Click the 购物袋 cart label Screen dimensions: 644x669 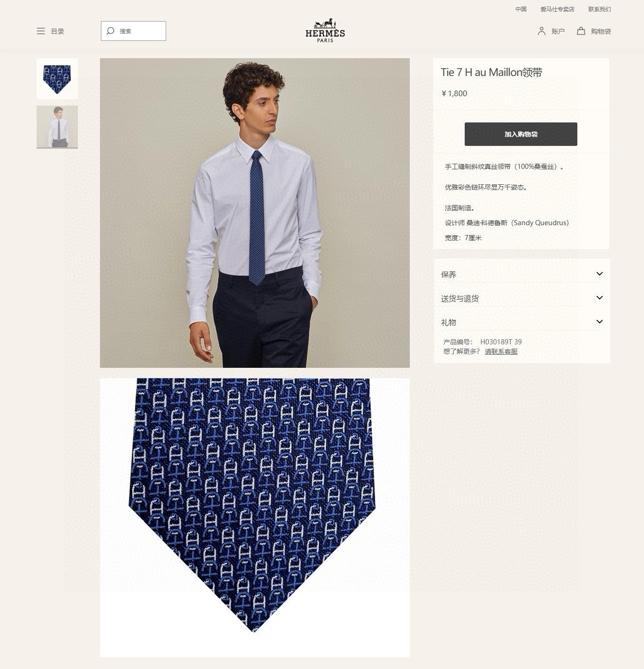click(x=601, y=31)
